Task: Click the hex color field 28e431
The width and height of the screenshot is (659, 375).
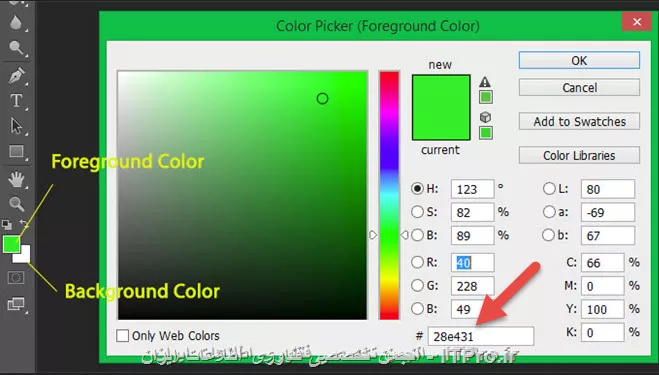Action: pyautogui.click(x=481, y=336)
